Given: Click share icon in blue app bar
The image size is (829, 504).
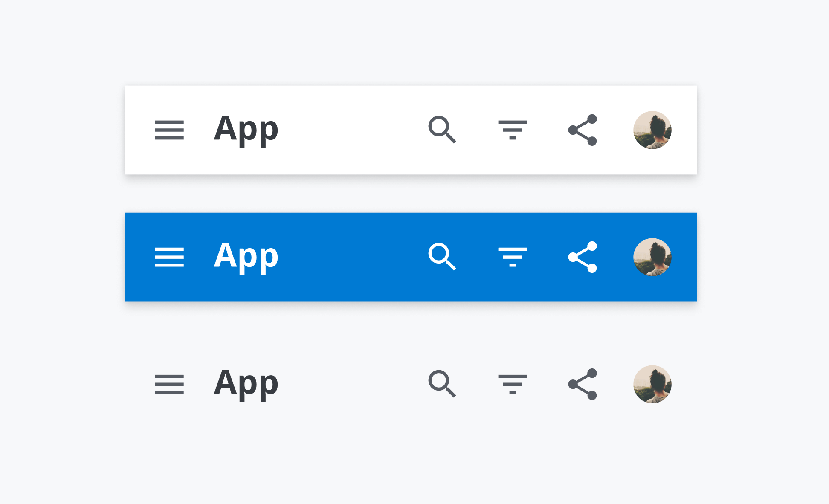Looking at the screenshot, I should (x=583, y=257).
